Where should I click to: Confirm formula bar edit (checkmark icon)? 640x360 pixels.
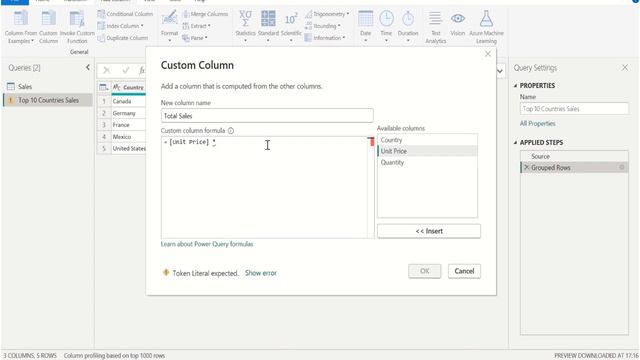pyautogui.click(x=126, y=70)
